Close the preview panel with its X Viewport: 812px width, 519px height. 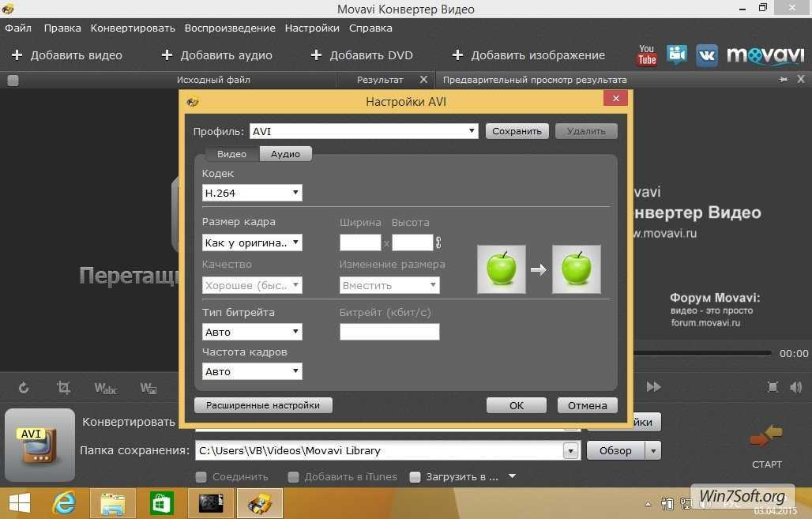(x=801, y=79)
